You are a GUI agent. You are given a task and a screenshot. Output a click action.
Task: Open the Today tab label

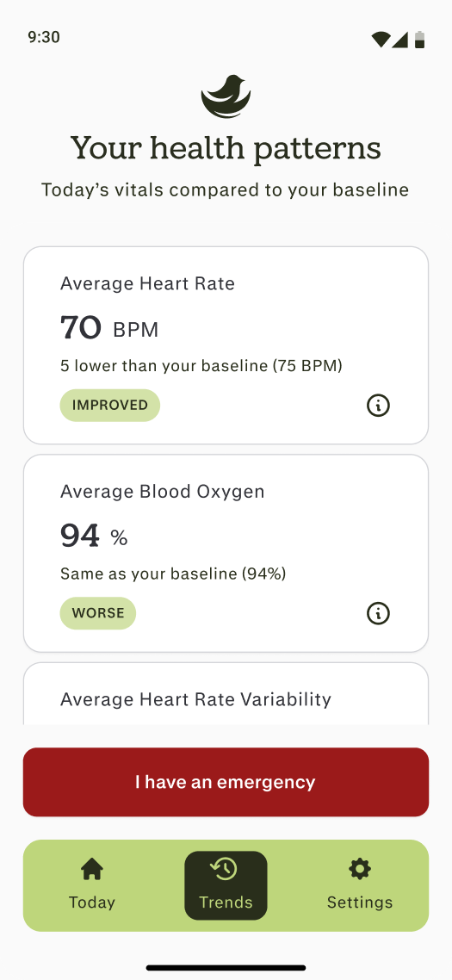click(92, 902)
